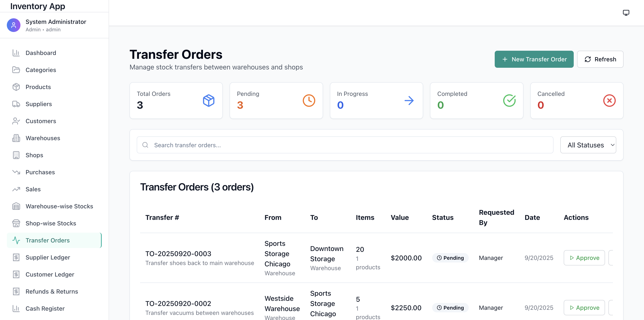Click the Customer Ledger receipt icon
644x320 pixels.
tap(16, 274)
